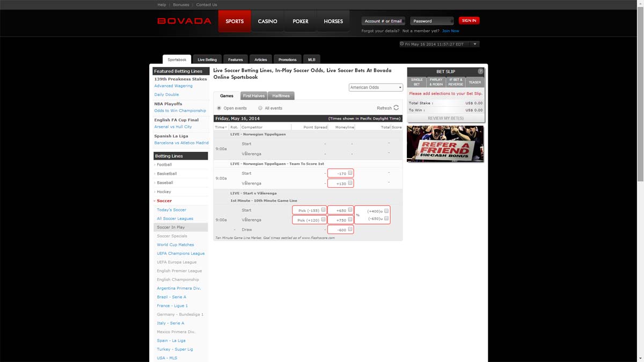Select the Vålerenga +750 moneyline checkbox
Image resolution: width=644 pixels, height=362 pixels.
coord(350,219)
